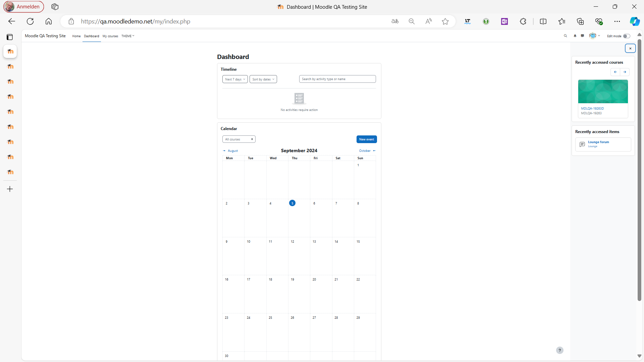The image size is (644, 362).
Task: Click the scroll-down arrow of page scrollbar
Action: pos(639,356)
